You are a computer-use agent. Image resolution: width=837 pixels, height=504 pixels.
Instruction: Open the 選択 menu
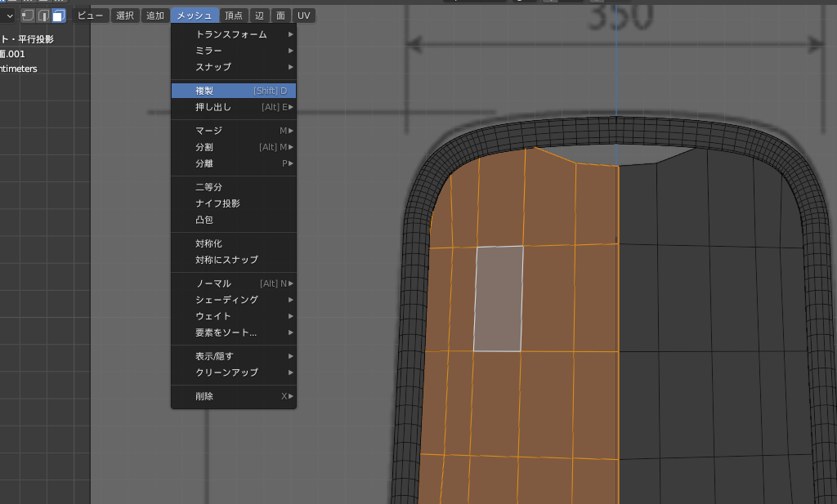pyautogui.click(x=125, y=16)
